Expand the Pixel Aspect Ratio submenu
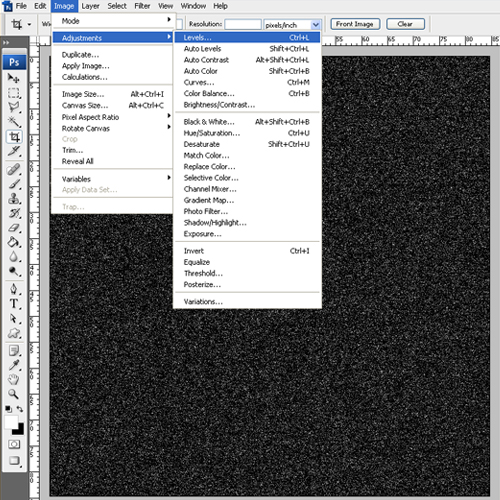Screen dimensions: 500x500 [x=112, y=117]
